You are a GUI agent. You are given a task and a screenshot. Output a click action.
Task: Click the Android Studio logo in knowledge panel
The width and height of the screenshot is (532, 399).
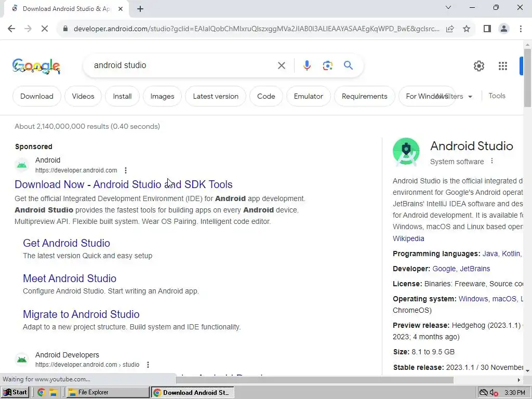coord(406,151)
